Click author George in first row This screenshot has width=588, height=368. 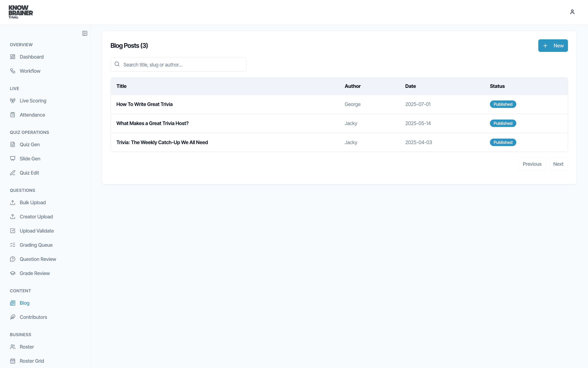pos(352,104)
